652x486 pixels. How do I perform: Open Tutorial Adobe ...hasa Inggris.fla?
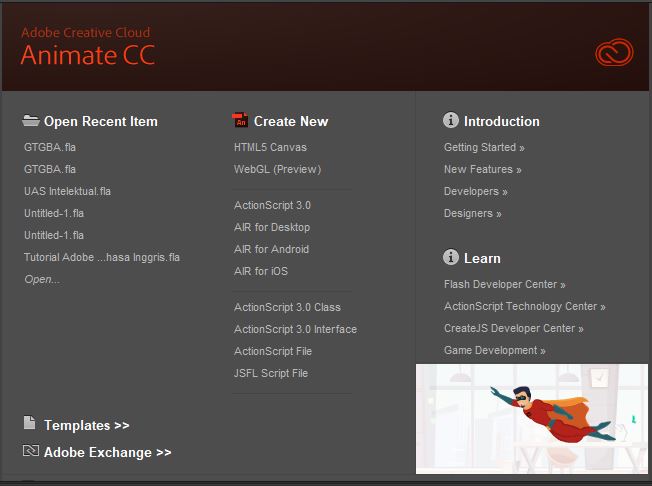tap(102, 257)
